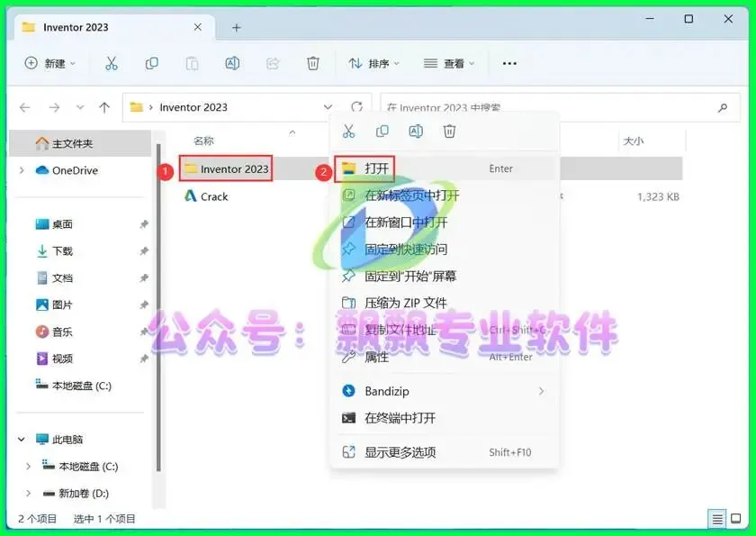Choose 在新标签页中打开 in context menu
The width and height of the screenshot is (756, 536).
444,195
